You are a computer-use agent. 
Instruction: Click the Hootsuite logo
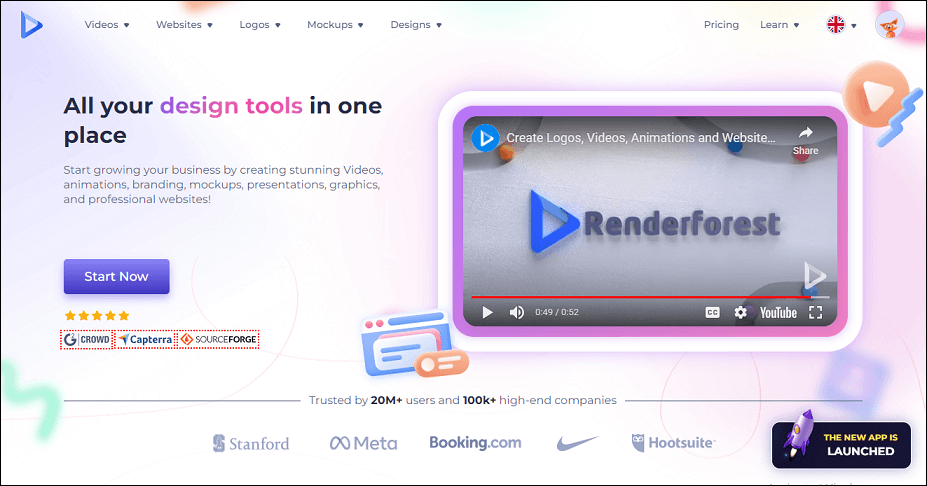click(673, 443)
